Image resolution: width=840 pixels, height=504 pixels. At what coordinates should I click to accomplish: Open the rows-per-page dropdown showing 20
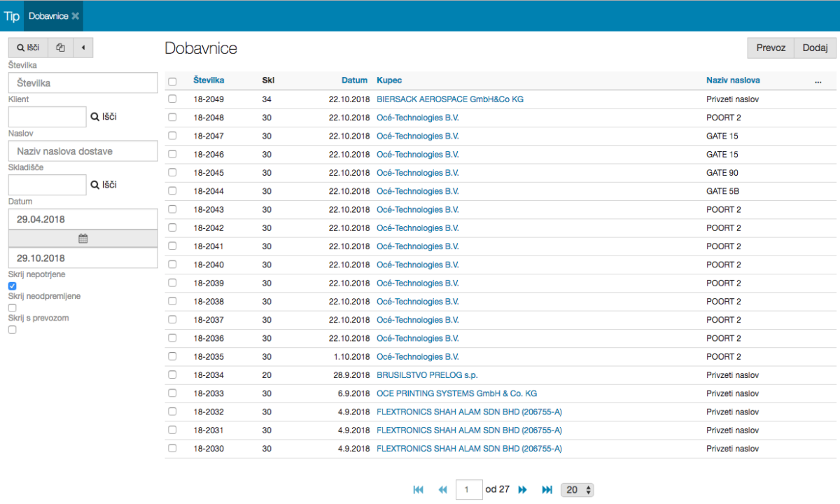[x=578, y=490]
